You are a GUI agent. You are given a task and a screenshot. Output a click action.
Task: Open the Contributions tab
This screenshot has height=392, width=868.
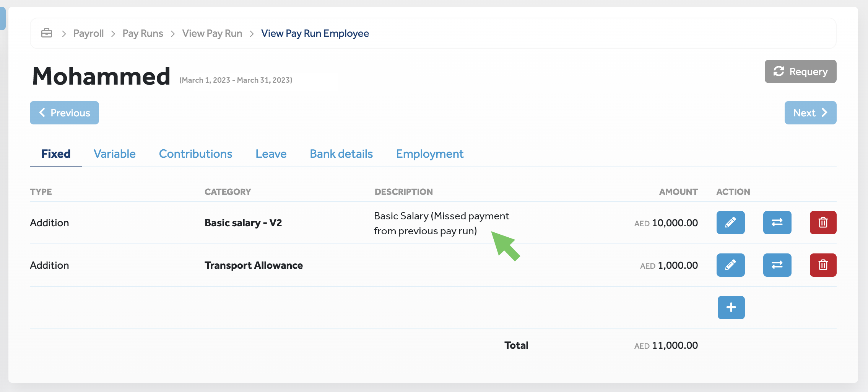coord(195,154)
